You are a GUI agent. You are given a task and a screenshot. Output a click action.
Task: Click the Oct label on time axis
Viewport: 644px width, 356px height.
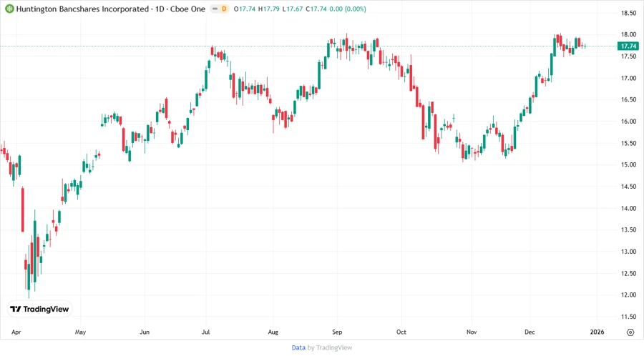pos(401,332)
